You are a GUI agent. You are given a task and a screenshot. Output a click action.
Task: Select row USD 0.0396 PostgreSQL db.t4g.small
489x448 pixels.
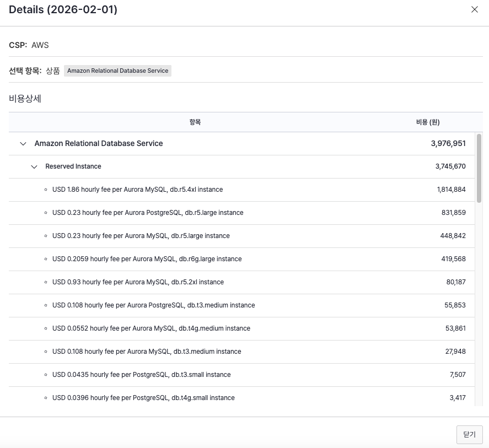point(241,398)
